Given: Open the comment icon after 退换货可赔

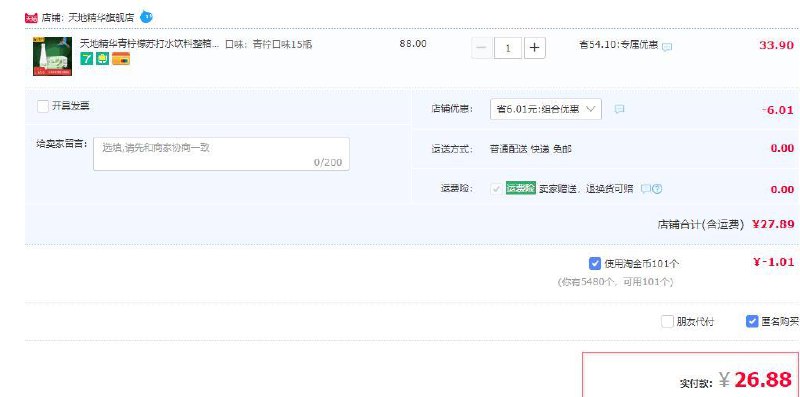Looking at the screenshot, I should click(x=645, y=189).
